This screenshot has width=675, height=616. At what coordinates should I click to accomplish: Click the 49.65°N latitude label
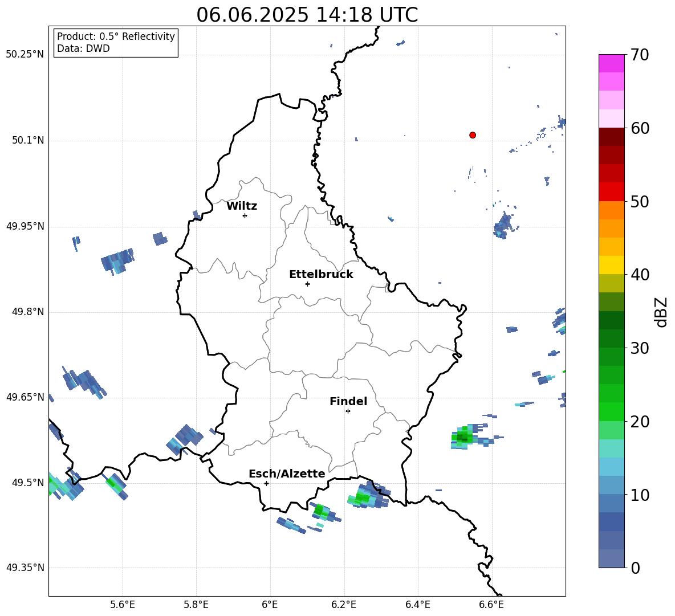(25, 397)
